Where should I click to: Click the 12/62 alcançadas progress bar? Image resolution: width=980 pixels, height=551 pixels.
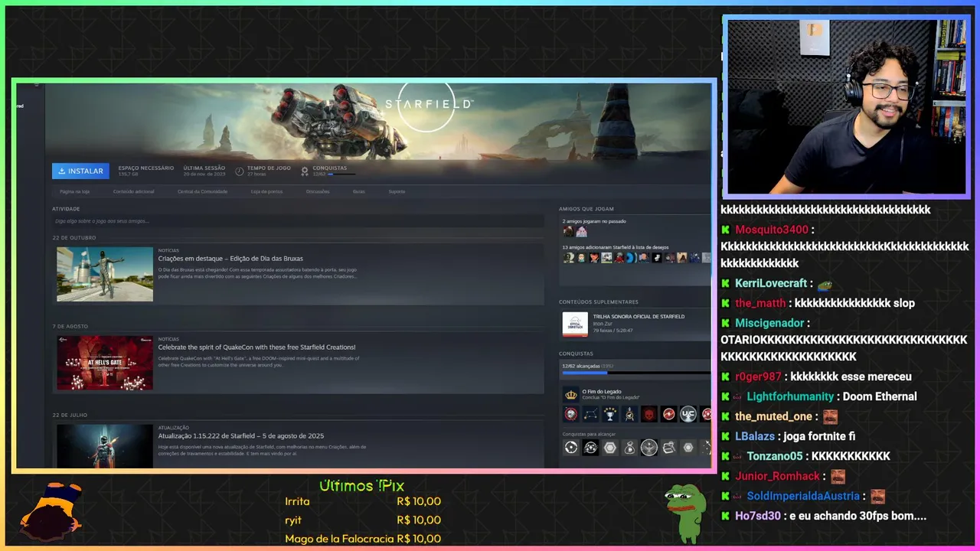(x=636, y=373)
